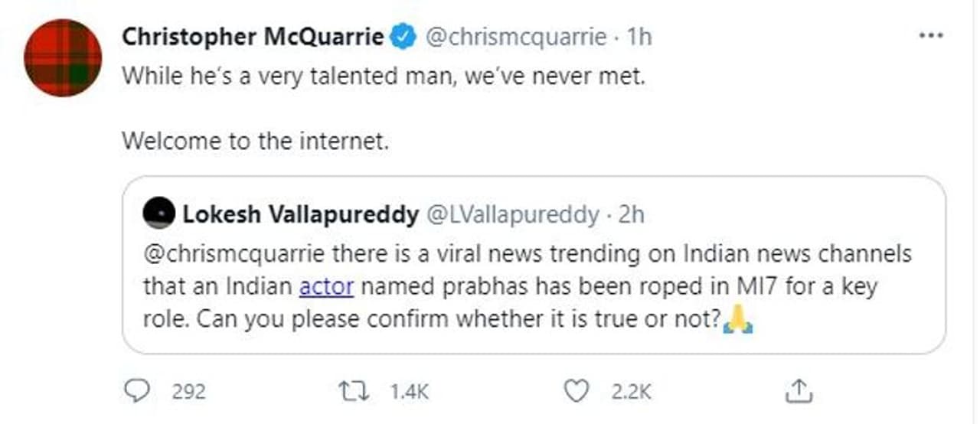Open the Christopher McQuarrie display name
Screen dimensions: 980x424
253,37
